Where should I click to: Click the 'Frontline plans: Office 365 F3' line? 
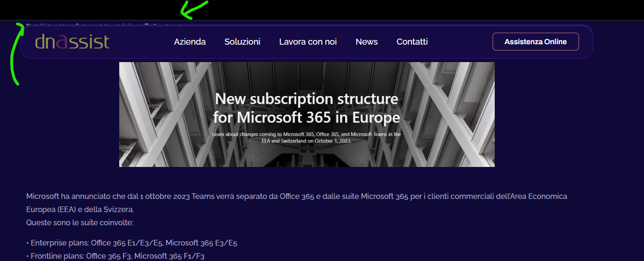pyautogui.click(x=115, y=256)
